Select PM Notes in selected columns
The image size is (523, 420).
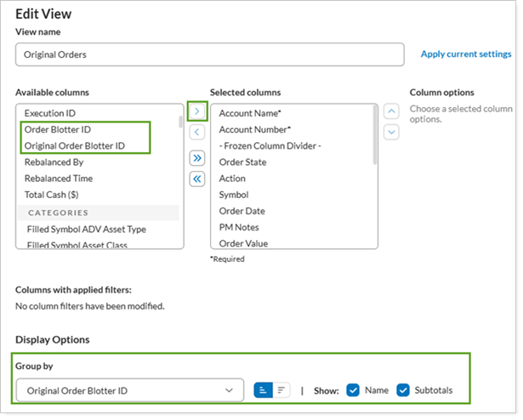click(x=239, y=227)
